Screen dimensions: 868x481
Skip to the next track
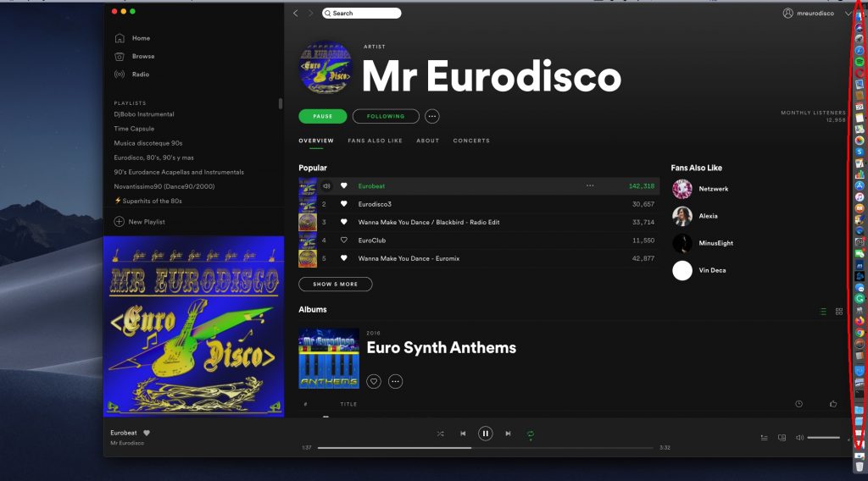[509, 434]
